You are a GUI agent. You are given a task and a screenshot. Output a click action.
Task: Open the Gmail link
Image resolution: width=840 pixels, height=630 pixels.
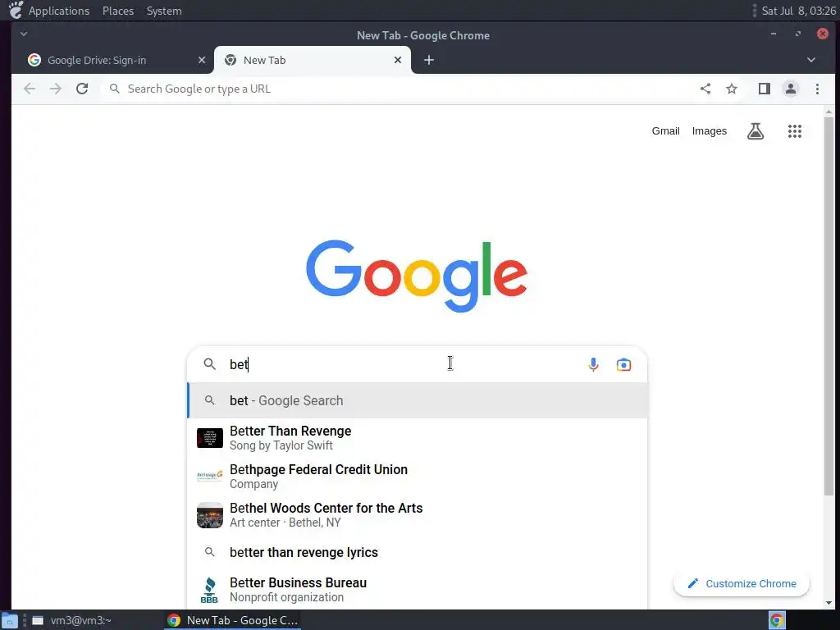(x=665, y=131)
